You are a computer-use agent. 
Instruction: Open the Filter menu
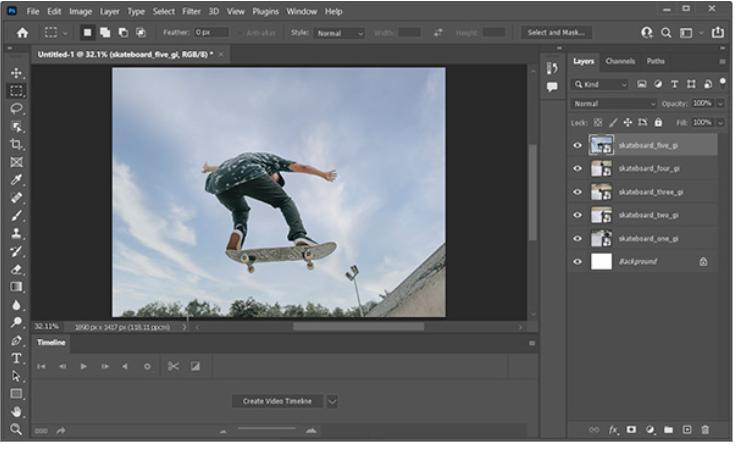(x=191, y=11)
